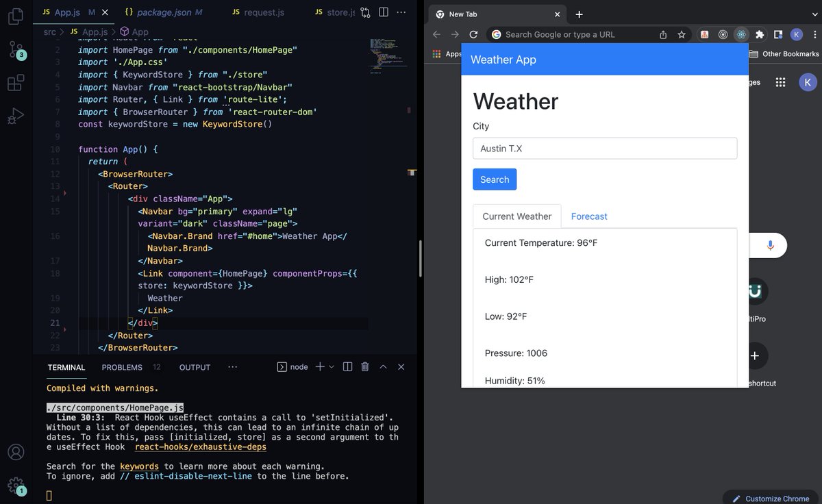Image resolution: width=822 pixels, height=504 pixels.
Task: Open Source Control view with 3 changes
Action: coord(16,50)
